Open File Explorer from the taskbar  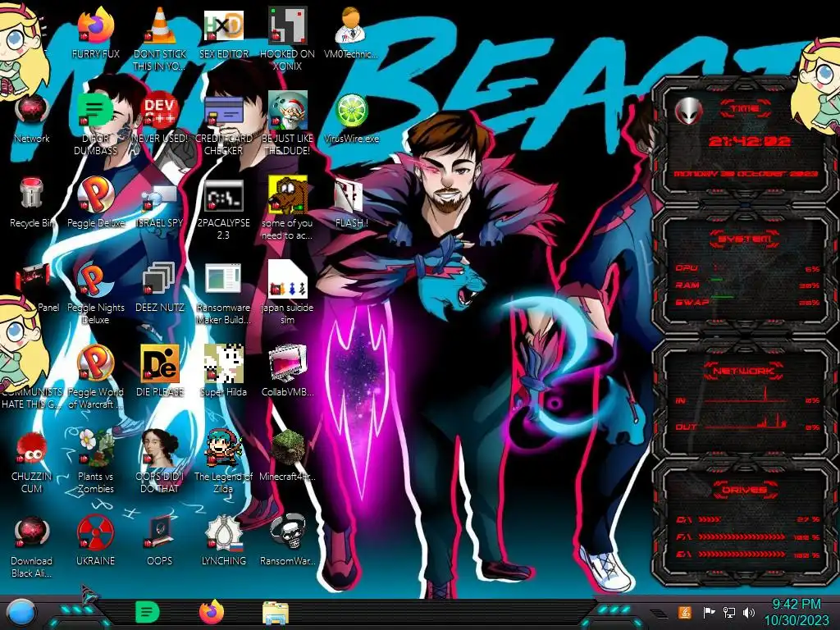tap(276, 613)
